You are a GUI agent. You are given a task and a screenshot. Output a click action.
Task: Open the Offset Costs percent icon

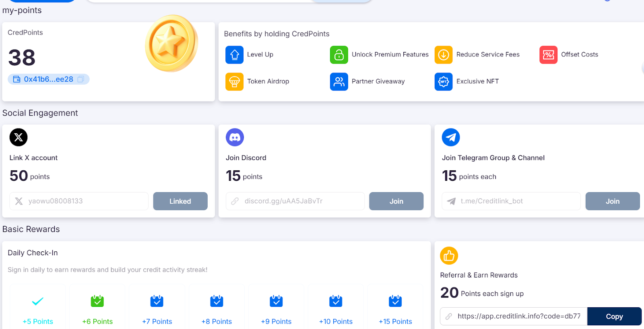(548, 55)
